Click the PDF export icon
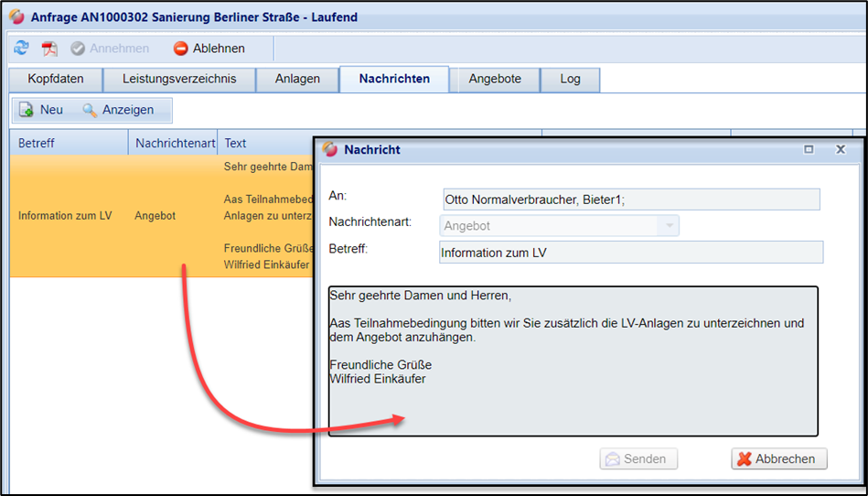This screenshot has width=868, height=496. (49, 49)
